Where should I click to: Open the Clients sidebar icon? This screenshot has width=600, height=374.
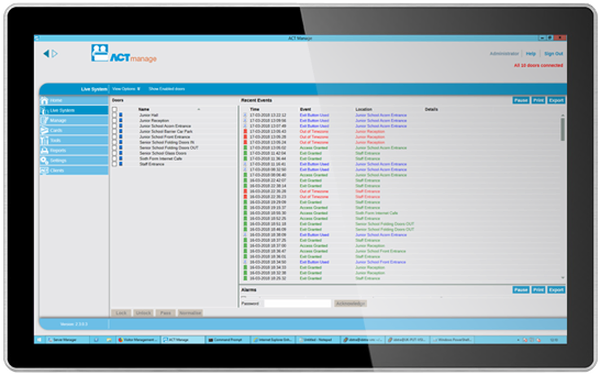[x=44, y=170]
